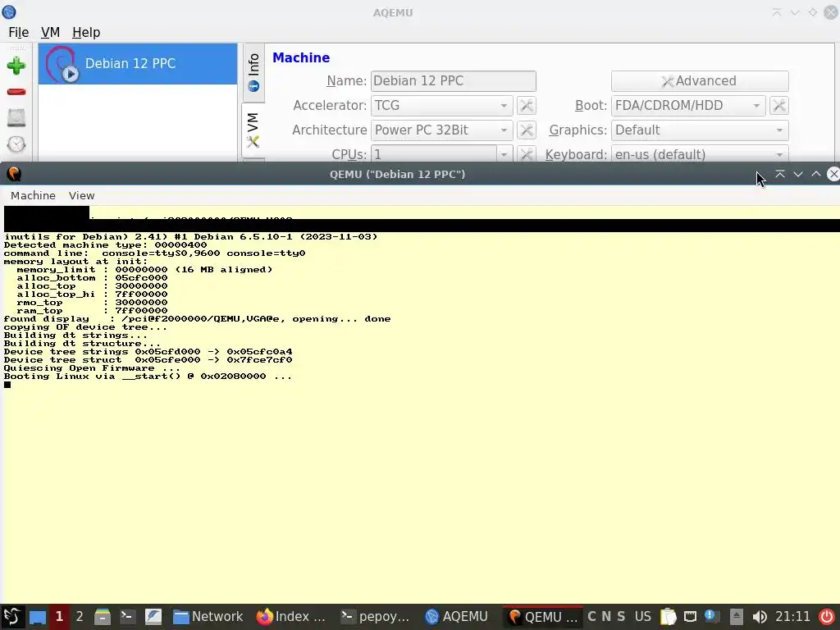This screenshot has height=630, width=840.
Task: Expand the Accelerator TCG dropdown
Action: 441,106
